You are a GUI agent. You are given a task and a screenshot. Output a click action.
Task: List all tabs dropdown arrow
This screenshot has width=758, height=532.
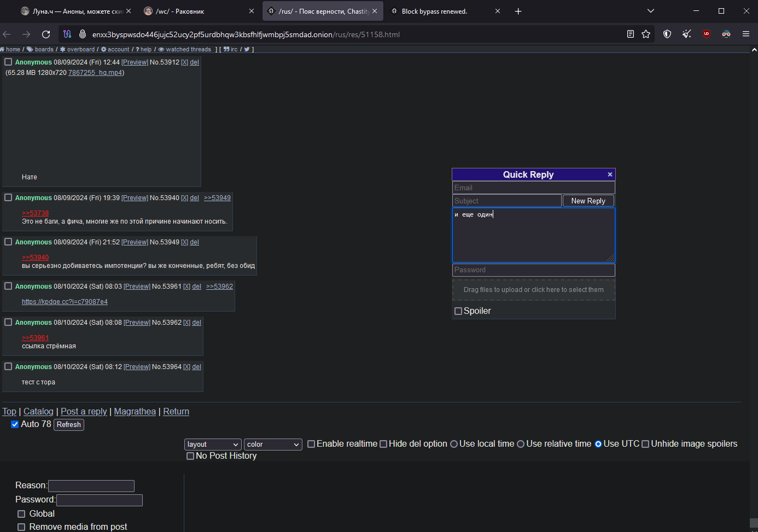pos(651,11)
